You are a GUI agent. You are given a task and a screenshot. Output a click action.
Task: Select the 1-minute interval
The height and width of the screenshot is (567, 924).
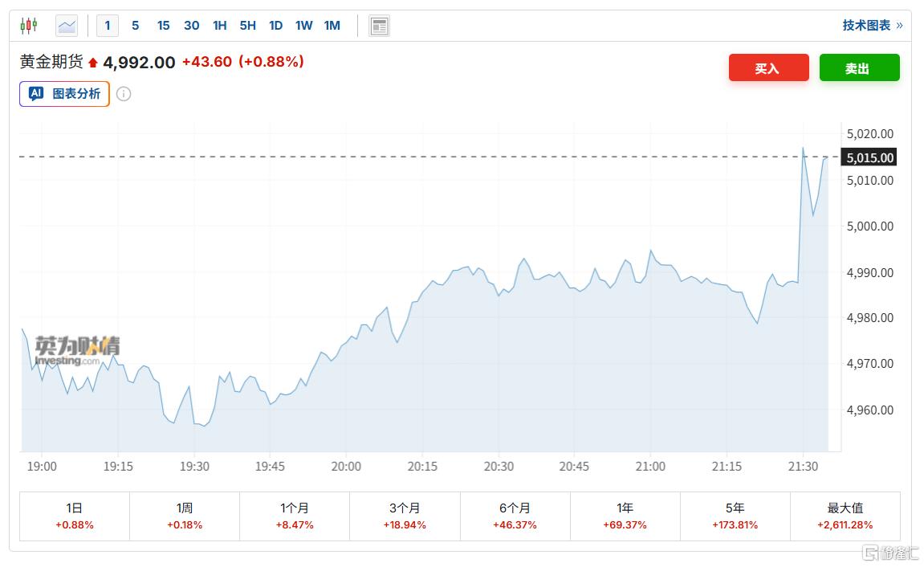(108, 26)
